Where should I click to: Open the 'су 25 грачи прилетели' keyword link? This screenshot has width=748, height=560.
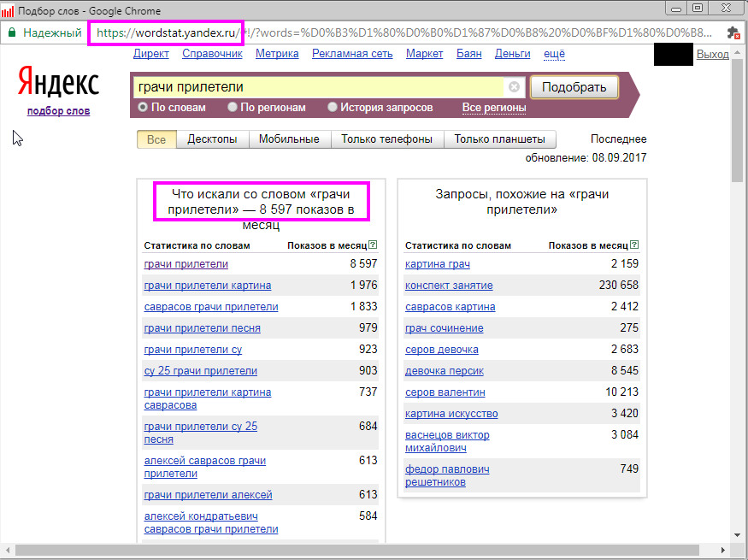200,371
